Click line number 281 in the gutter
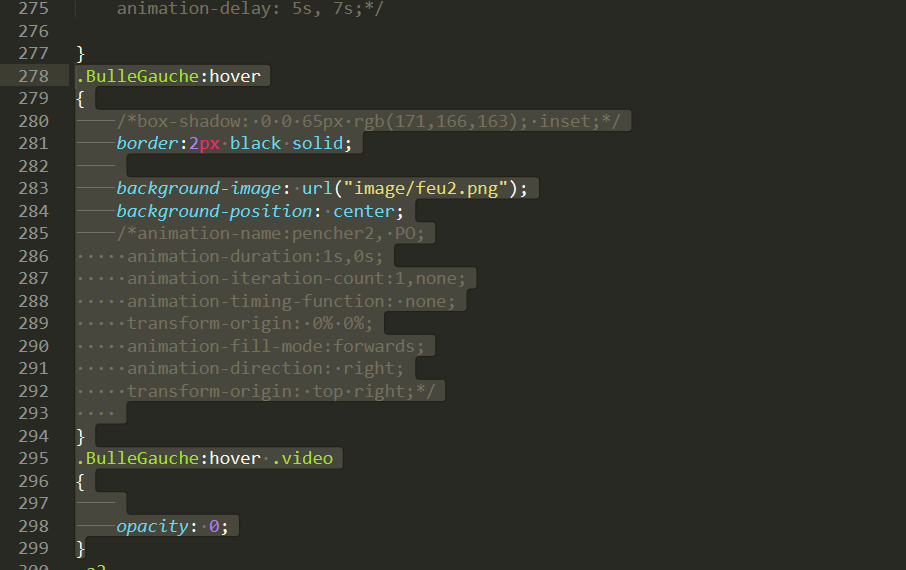 tap(34, 143)
